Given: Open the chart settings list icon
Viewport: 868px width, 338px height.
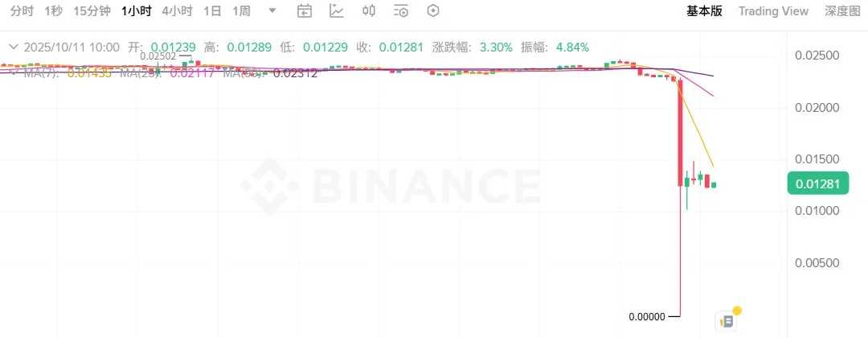Looking at the screenshot, I should [x=401, y=10].
